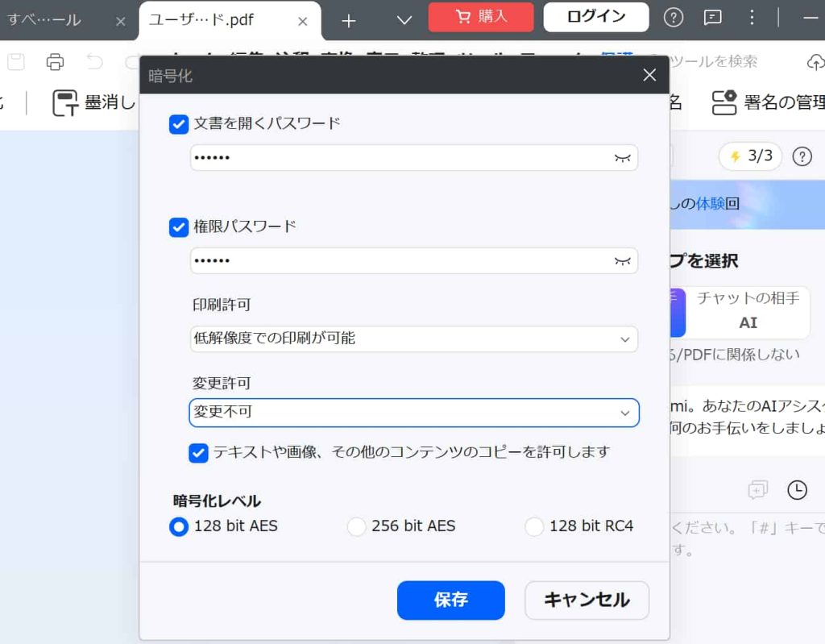Image resolution: width=825 pixels, height=644 pixels.
Task: Expand the 印刷許可 print permission dropdown
Action: pyautogui.click(x=414, y=339)
